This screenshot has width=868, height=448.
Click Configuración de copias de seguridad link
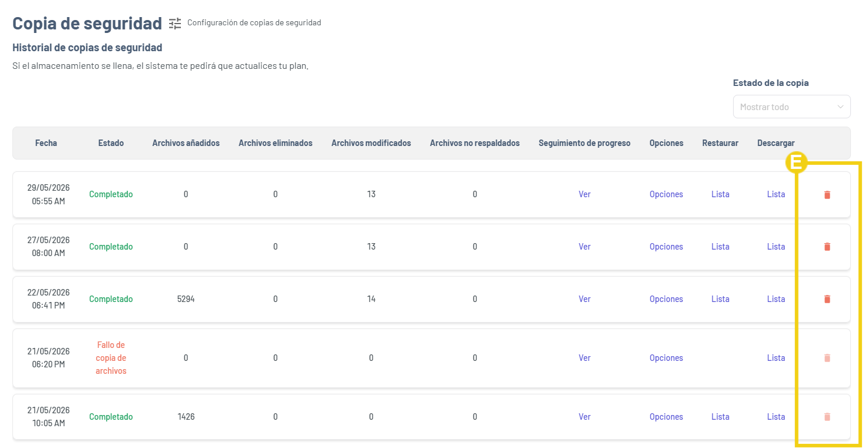[254, 23]
